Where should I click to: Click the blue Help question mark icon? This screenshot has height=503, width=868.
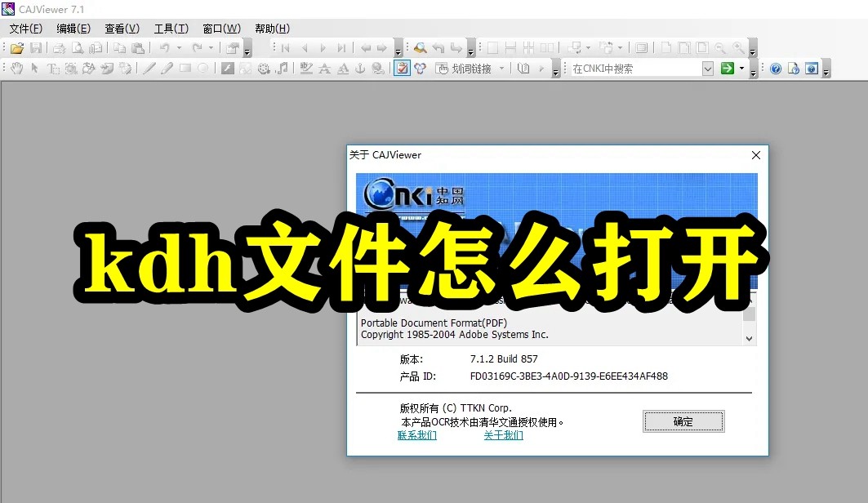tap(776, 68)
